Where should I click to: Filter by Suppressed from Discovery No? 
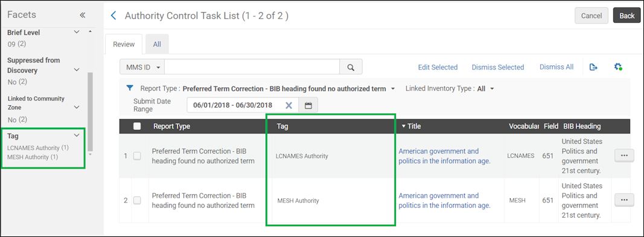click(x=18, y=82)
